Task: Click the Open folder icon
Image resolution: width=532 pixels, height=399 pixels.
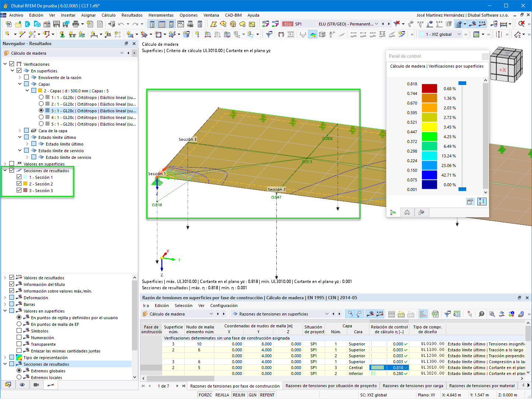Action: pos(18,24)
